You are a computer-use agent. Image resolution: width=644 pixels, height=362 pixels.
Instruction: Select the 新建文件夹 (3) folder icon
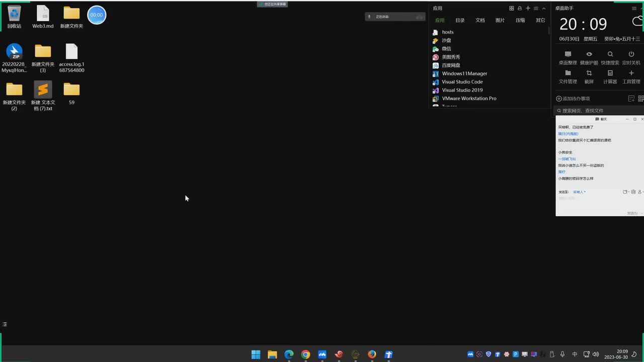(43, 58)
